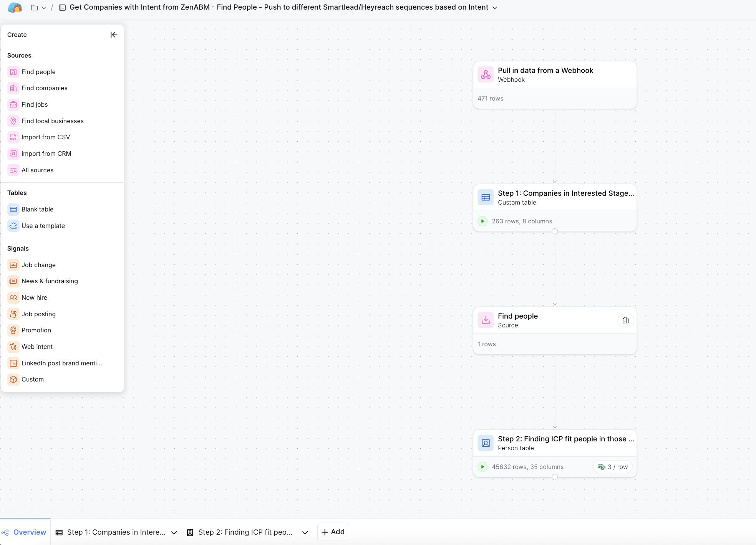Click company icon on Find people node
This screenshot has height=545, width=756.
[x=626, y=320]
